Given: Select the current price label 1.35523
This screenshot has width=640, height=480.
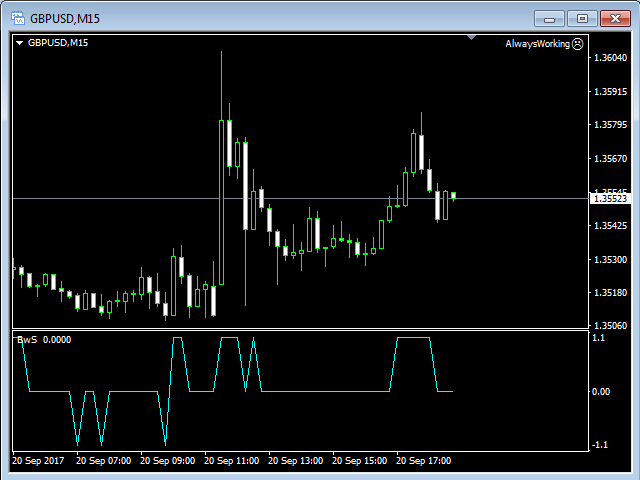Looking at the screenshot, I should pos(610,199).
